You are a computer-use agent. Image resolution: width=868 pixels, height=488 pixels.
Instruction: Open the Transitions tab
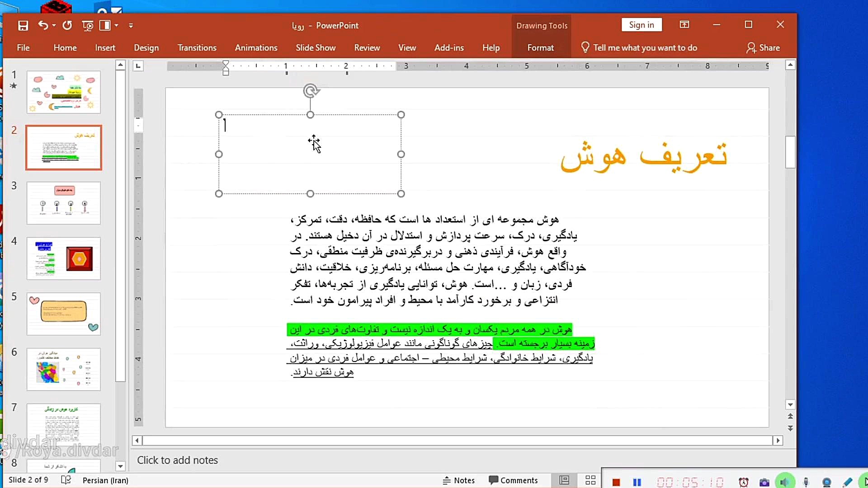tap(197, 48)
